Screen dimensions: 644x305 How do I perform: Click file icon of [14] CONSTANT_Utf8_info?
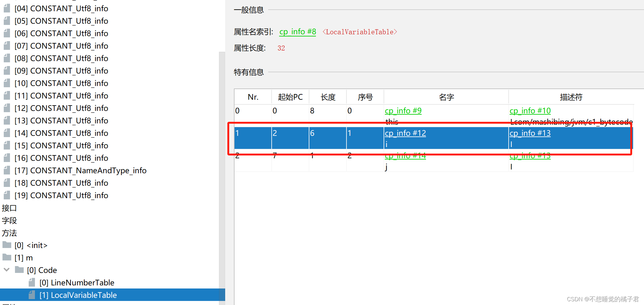tap(7, 133)
